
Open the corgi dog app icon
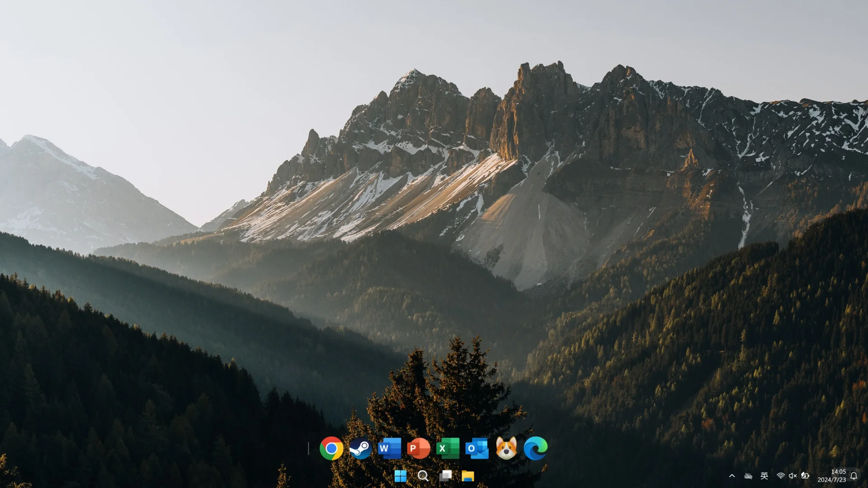coord(506,448)
